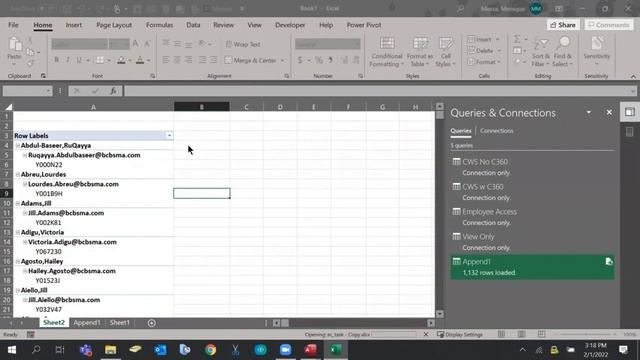This screenshot has width=640, height=360.
Task: Collapse the Abreu,Lourdes pivot row
Action: [x=18, y=175]
